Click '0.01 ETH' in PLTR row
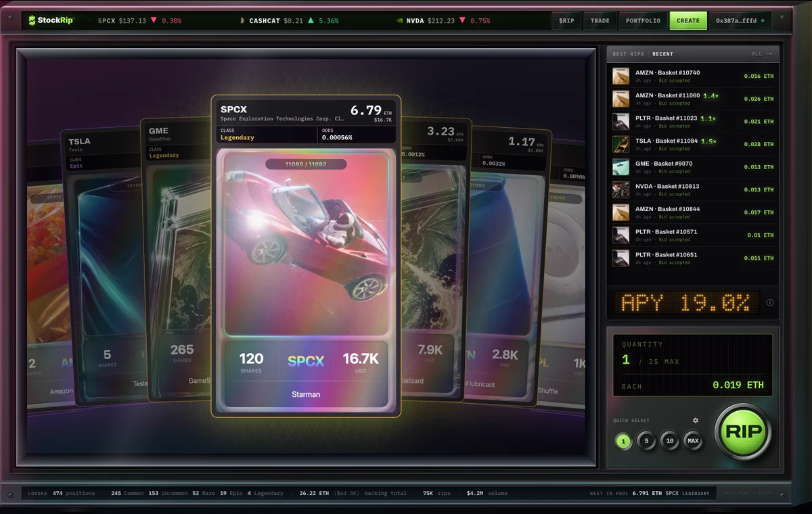 [x=761, y=235]
